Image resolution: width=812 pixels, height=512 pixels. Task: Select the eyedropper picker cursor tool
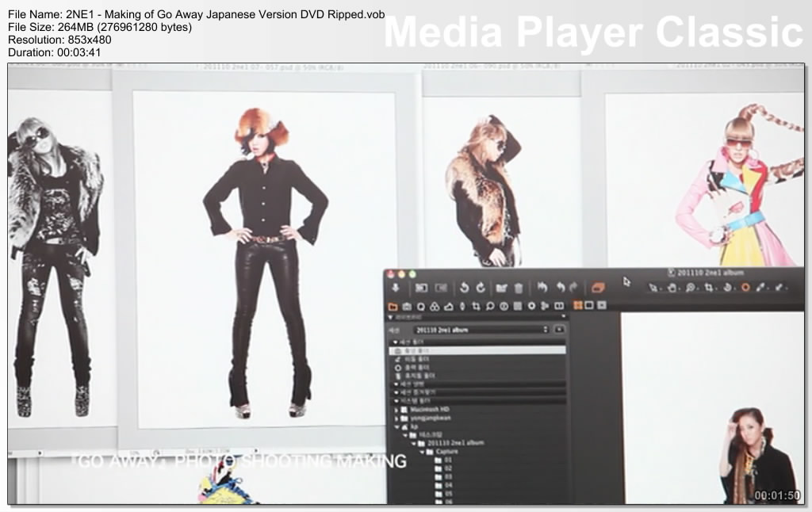click(760, 288)
